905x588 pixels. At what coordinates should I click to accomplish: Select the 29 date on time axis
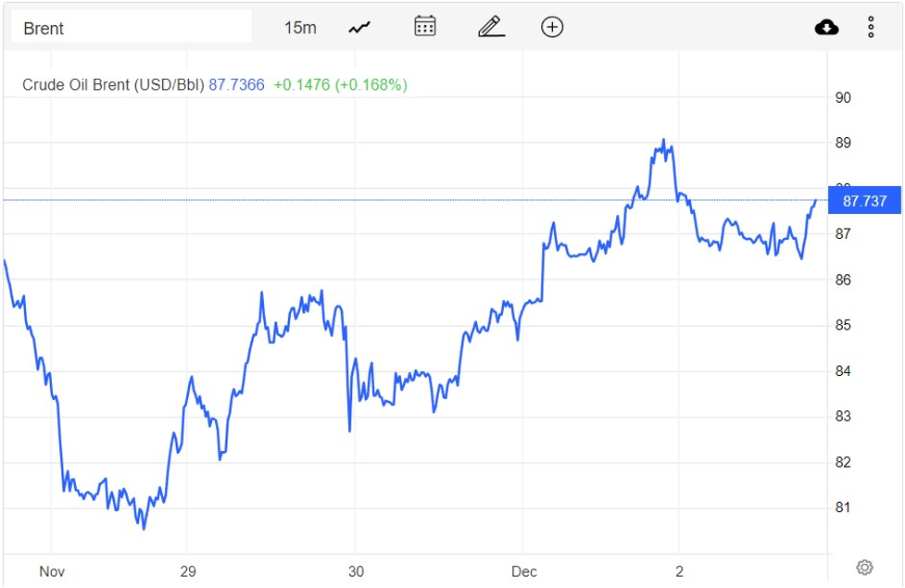point(188,571)
